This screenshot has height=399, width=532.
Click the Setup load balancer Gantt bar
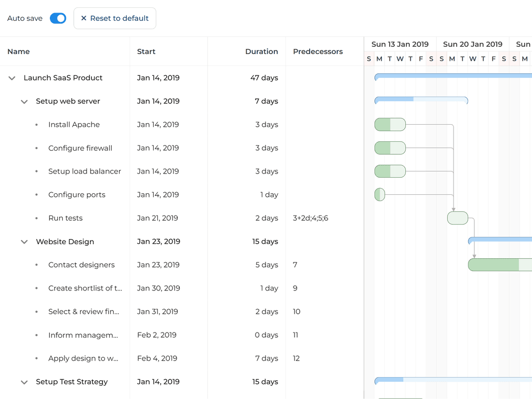pyautogui.click(x=390, y=171)
